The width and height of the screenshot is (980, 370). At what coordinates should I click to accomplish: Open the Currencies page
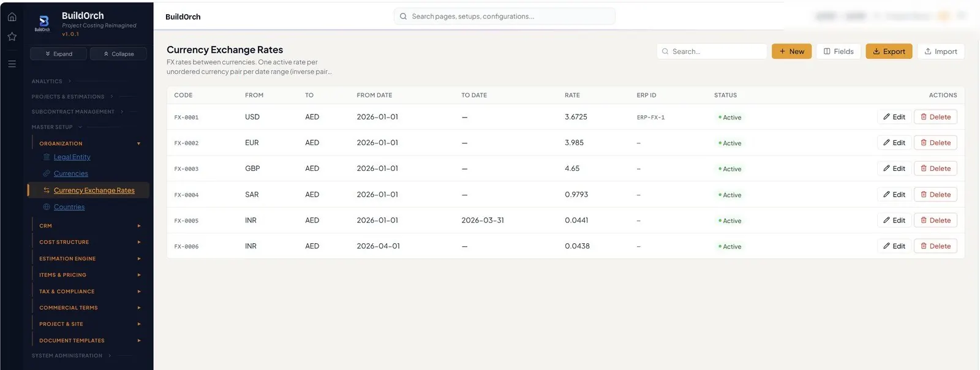pyautogui.click(x=70, y=174)
